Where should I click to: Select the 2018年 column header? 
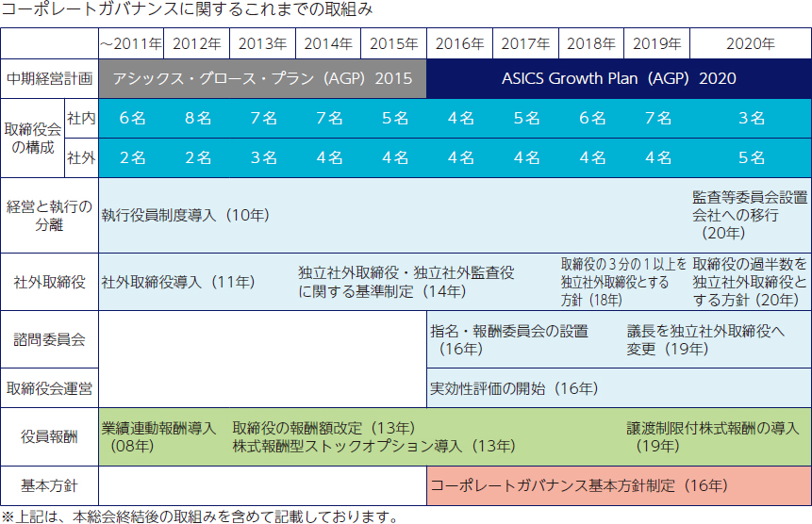591,43
